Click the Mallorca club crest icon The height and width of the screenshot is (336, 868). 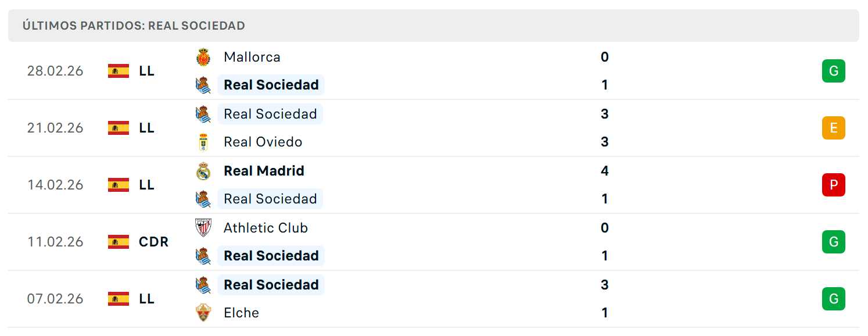pos(203,57)
